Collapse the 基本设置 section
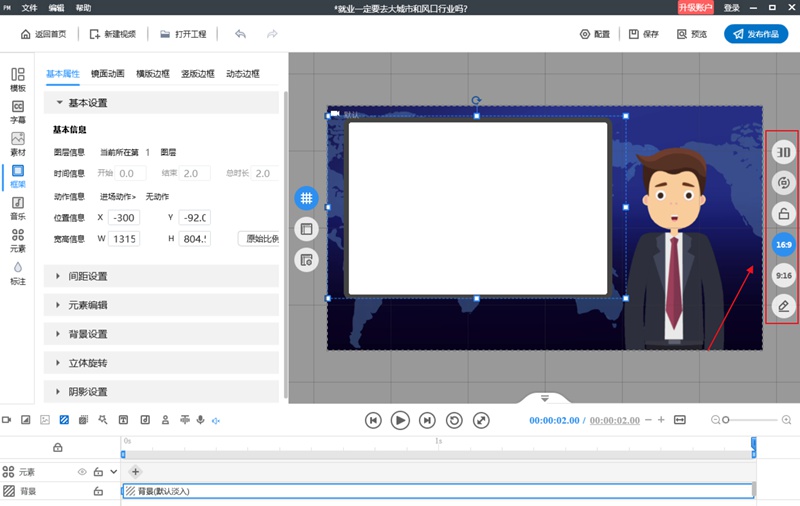Image resolution: width=800 pixels, height=506 pixels. (161, 103)
